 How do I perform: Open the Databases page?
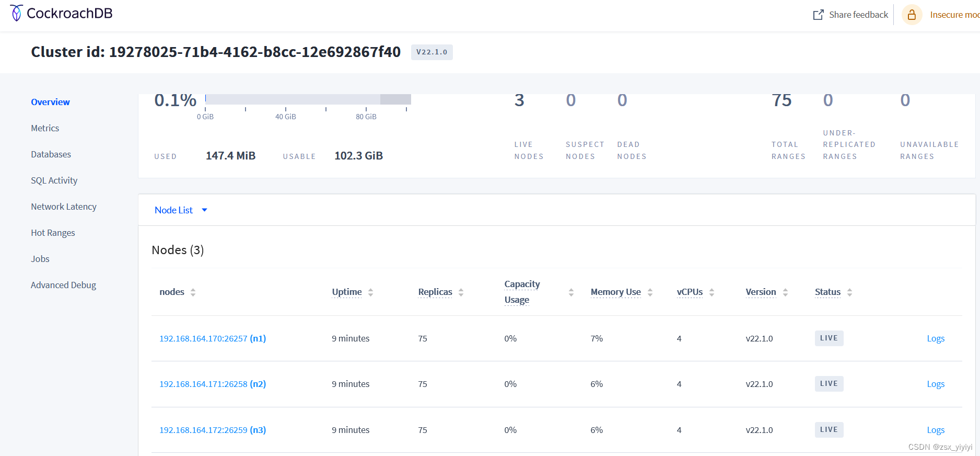51,154
